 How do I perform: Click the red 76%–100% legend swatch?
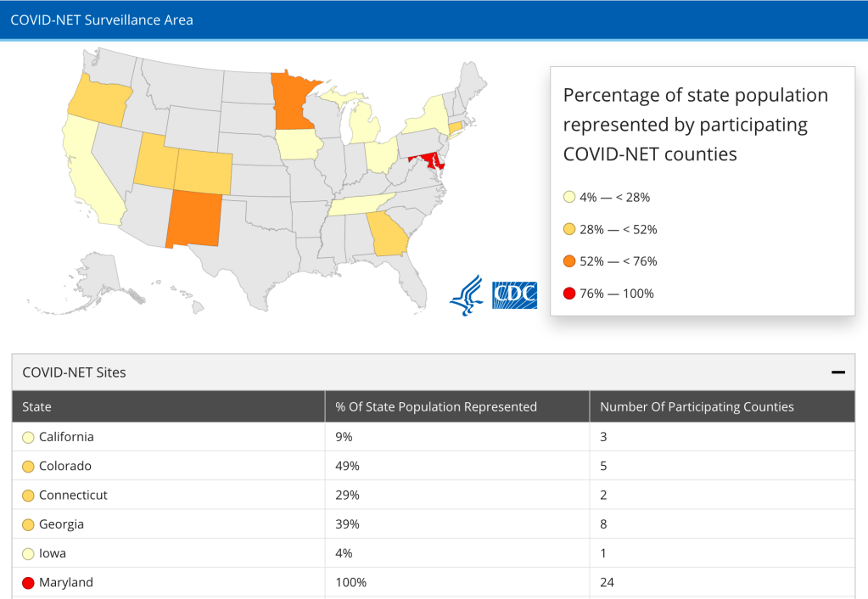pos(569,294)
